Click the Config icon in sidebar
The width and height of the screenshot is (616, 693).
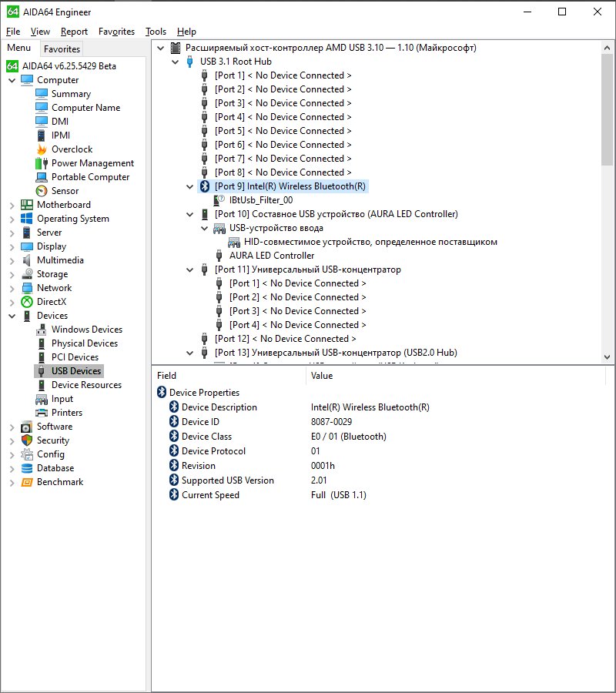pos(27,454)
